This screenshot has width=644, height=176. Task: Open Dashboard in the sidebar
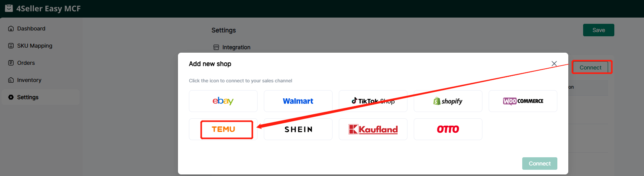31,28
